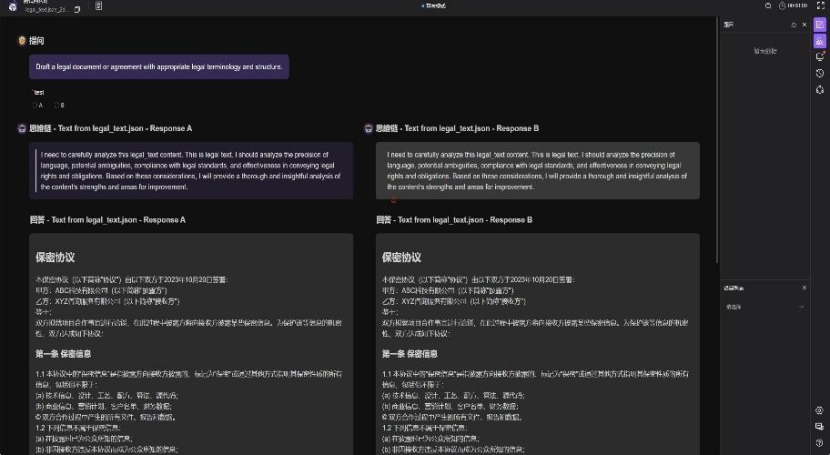830x455 pixels.
Task: Open the help question mark icon
Action: (x=819, y=443)
